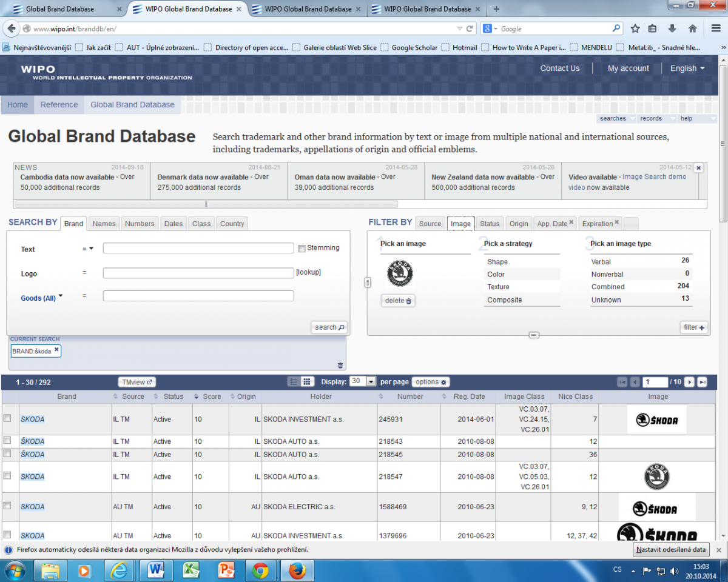
Task: Jump to last results page
Action: click(703, 382)
